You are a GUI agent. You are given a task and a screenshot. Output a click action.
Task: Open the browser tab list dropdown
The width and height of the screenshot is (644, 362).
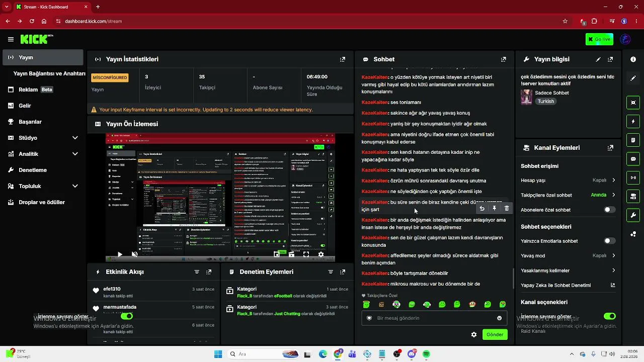7,7
